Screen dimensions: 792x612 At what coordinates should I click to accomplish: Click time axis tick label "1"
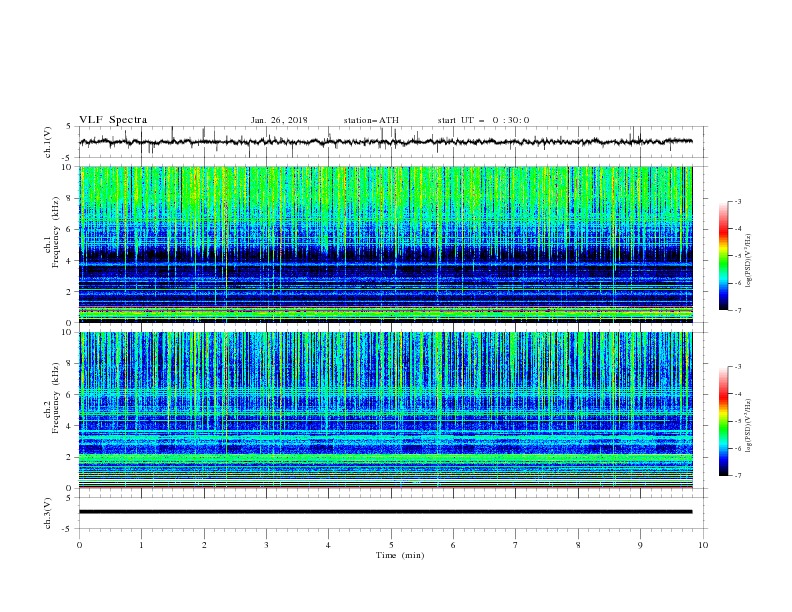click(141, 545)
